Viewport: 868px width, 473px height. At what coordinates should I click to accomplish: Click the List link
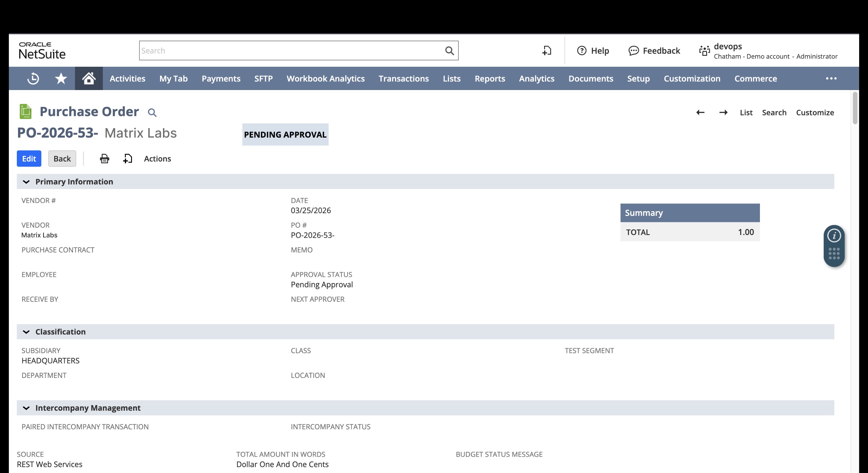[x=746, y=112]
